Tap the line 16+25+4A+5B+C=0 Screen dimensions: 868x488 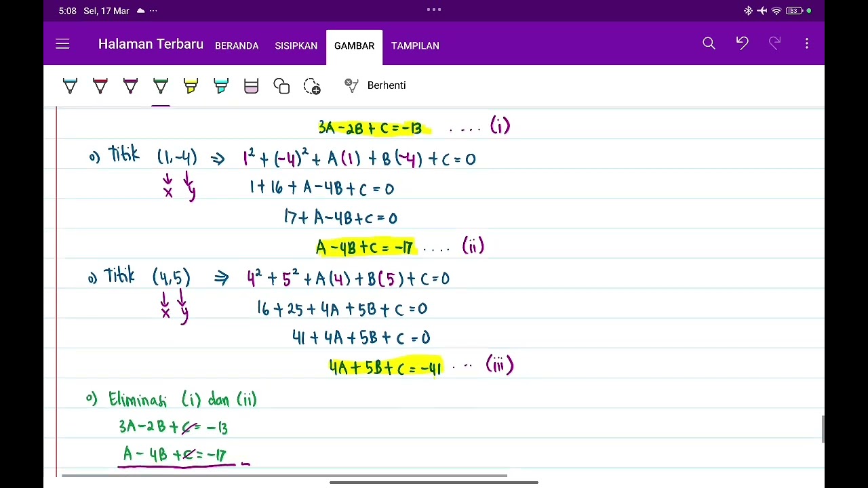tap(342, 308)
